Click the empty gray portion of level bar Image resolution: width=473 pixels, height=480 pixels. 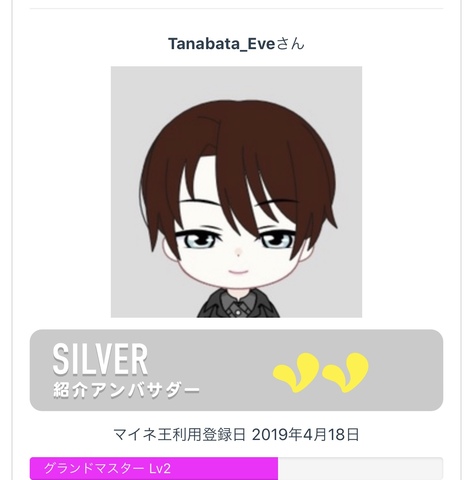(x=360, y=469)
